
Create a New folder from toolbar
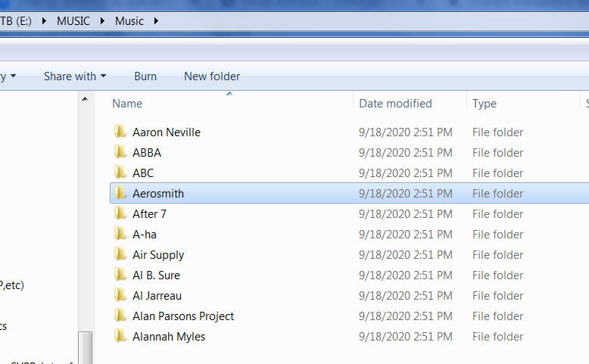pos(212,76)
